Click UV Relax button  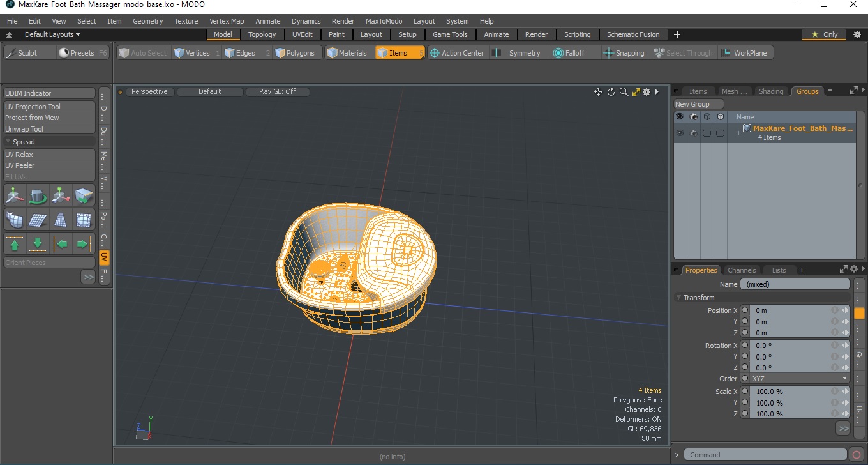tap(50, 155)
